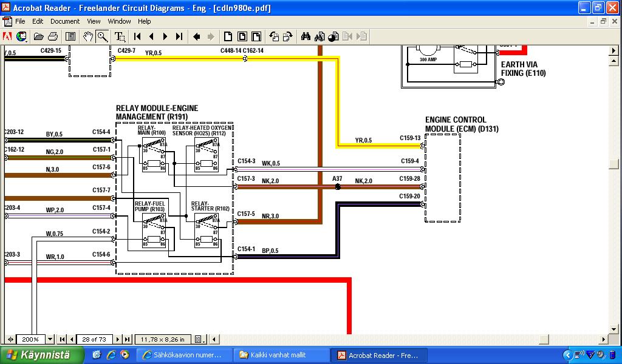This screenshot has height=364, width=622.
Task: Choose the Text Select tool
Action: pos(120,36)
